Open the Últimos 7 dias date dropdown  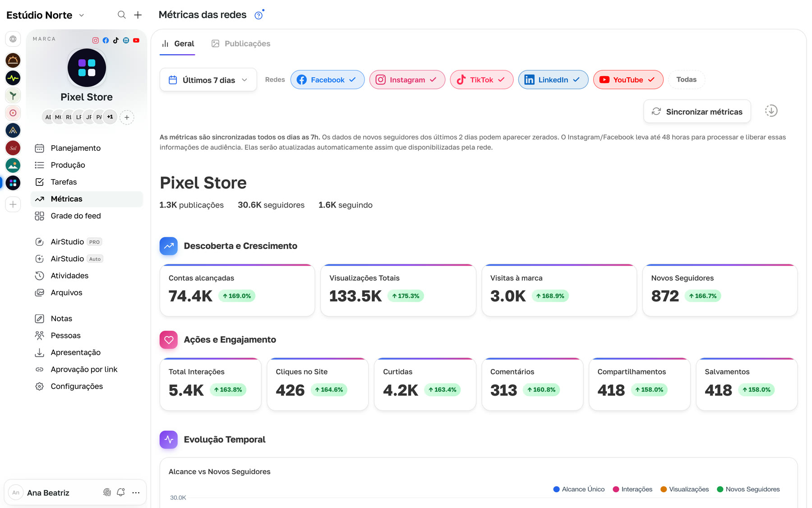(208, 80)
